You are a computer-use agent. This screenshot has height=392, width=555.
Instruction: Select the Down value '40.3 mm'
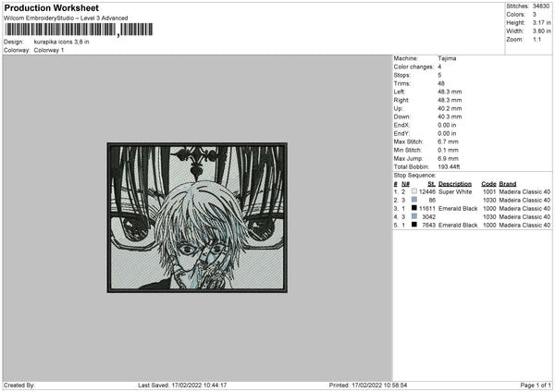(x=450, y=116)
